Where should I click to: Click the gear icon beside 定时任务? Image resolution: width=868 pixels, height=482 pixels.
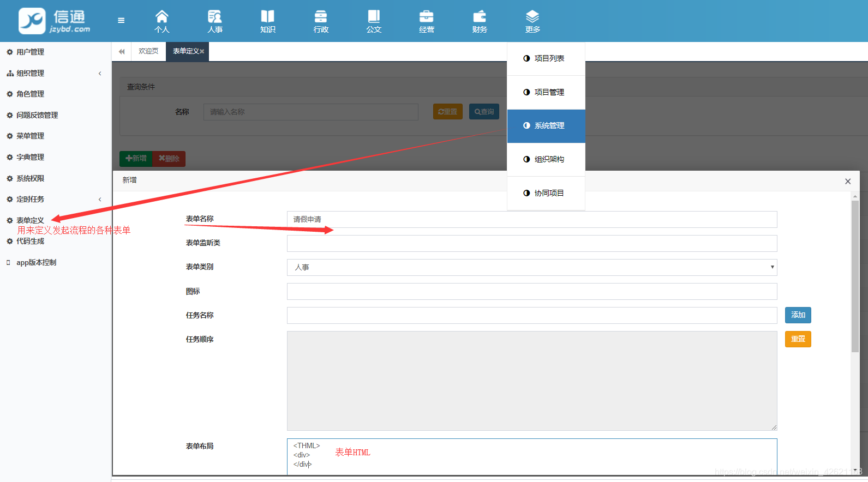(9, 200)
